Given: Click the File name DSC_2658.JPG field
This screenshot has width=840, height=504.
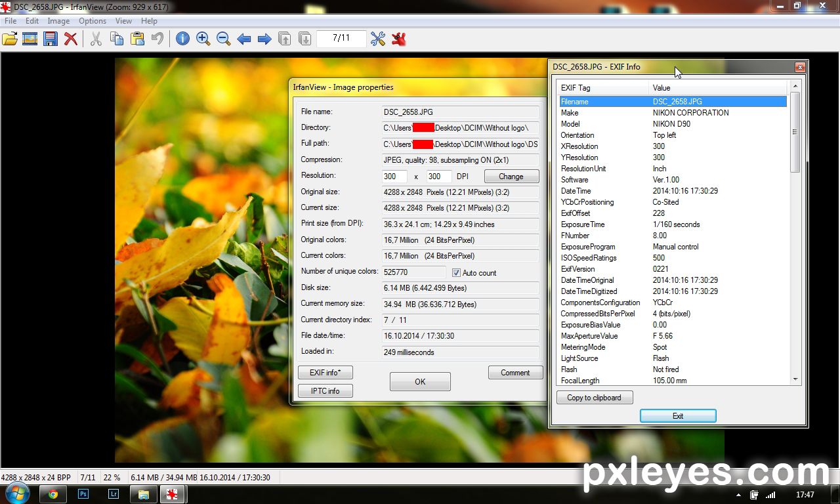Looking at the screenshot, I should pyautogui.click(x=461, y=112).
